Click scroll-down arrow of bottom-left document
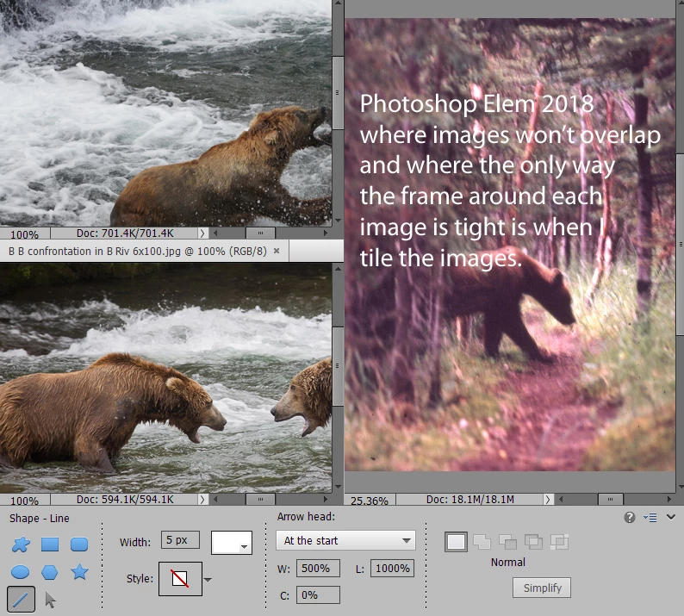 (x=338, y=487)
